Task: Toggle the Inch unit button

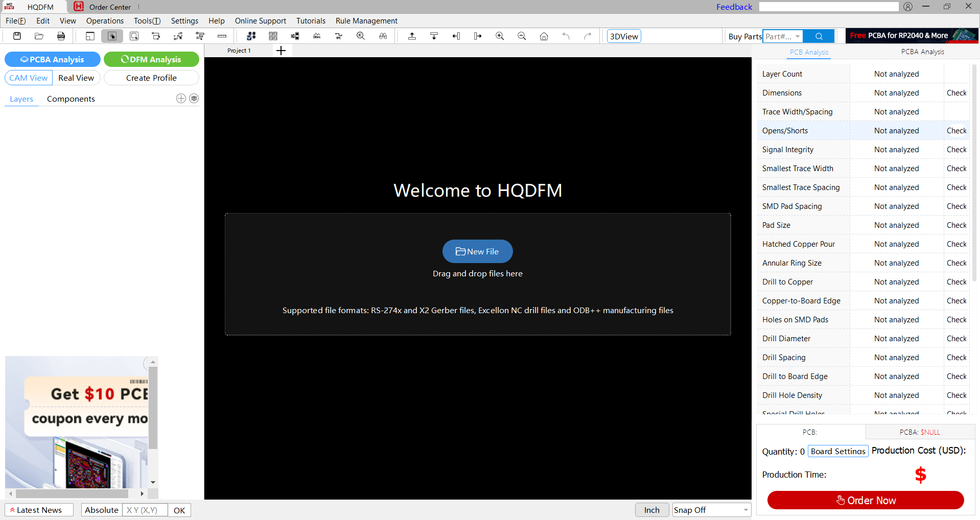Action: click(651, 510)
